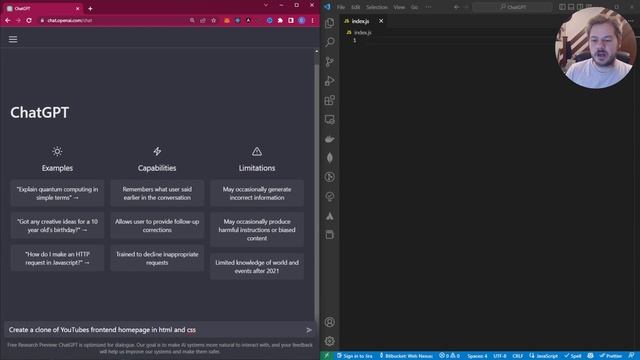The image size is (640, 360).
Task: Reload the ChatGPT page in Chrome
Action: [29, 20]
